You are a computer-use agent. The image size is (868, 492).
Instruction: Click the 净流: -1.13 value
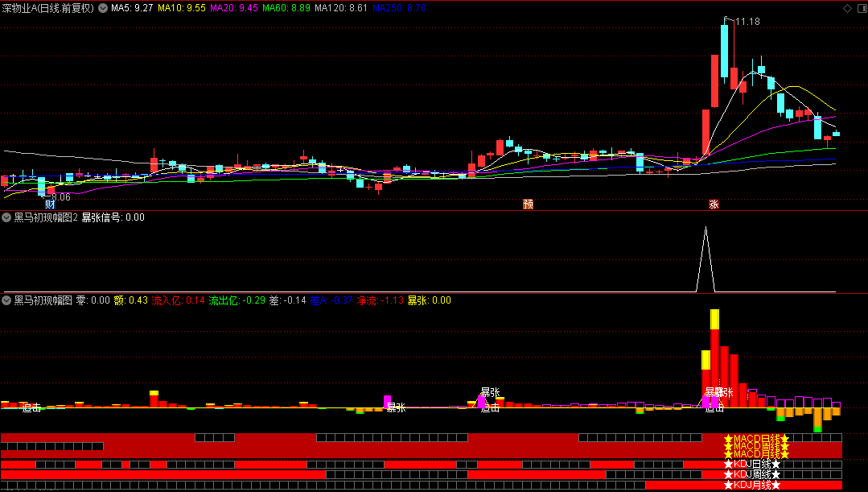pos(380,300)
